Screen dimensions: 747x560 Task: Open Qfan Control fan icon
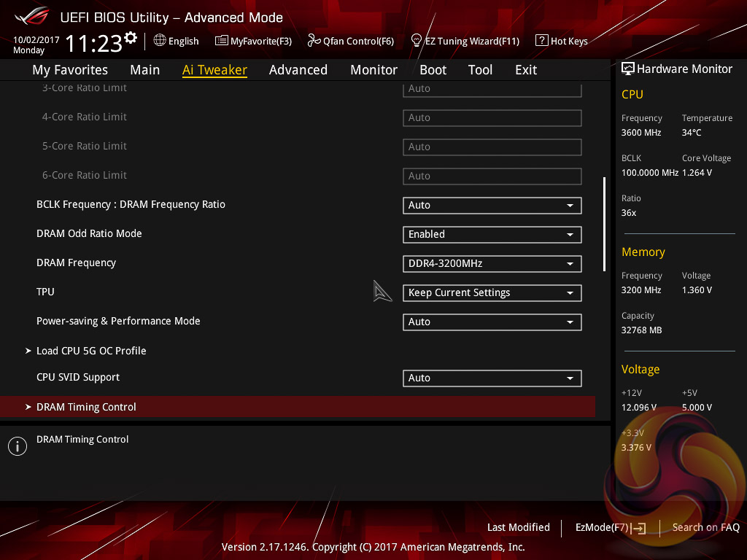coord(314,41)
